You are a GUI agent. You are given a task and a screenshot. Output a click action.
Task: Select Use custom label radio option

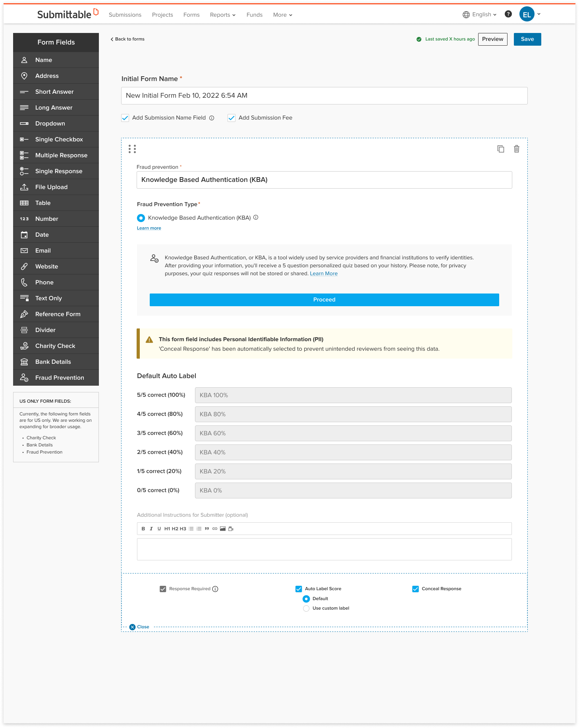306,608
